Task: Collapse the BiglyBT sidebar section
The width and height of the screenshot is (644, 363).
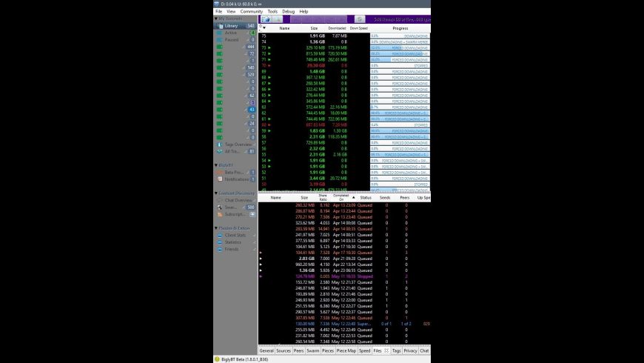Action: click(x=216, y=165)
